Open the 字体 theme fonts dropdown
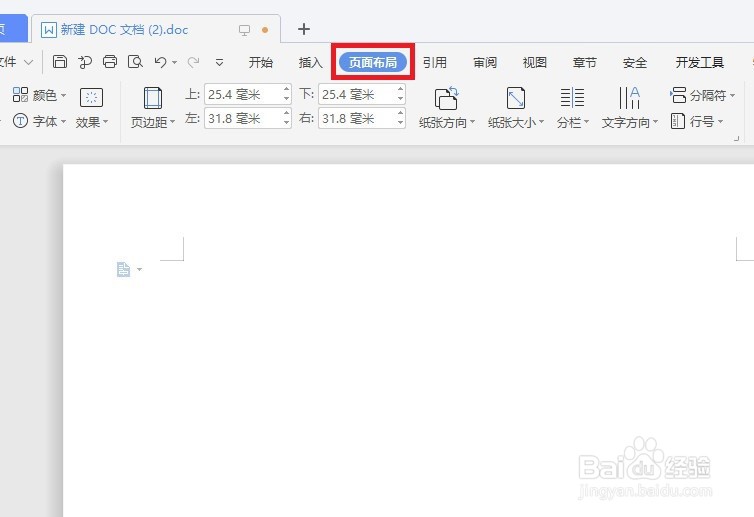The width and height of the screenshot is (754, 517). [39, 121]
